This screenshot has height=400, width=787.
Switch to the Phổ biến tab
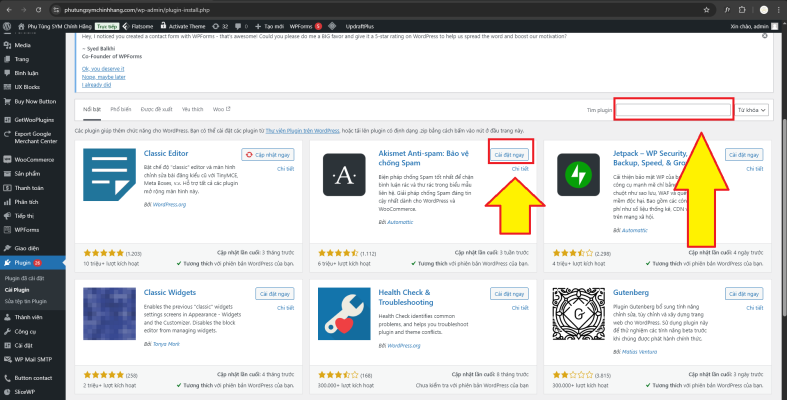[x=121, y=108]
